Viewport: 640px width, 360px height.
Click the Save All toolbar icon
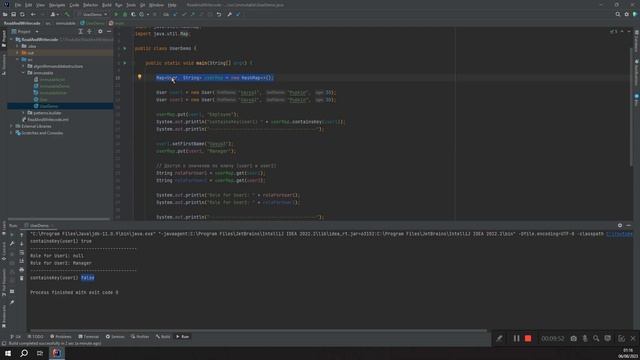coord(13,14)
